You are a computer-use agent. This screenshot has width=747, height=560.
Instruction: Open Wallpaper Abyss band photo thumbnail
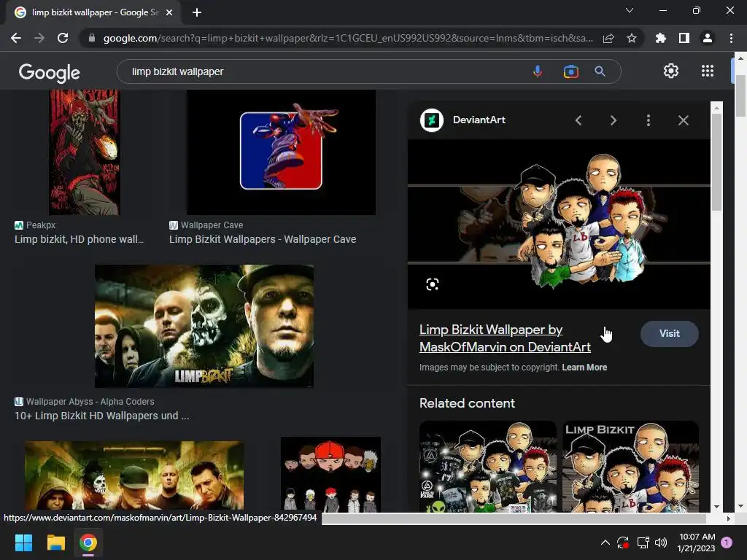click(204, 326)
